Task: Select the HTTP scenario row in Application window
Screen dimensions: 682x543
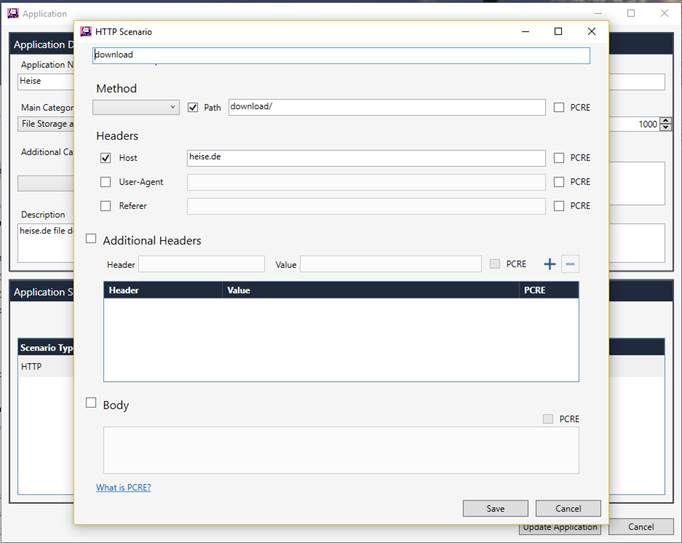Action: (46, 367)
